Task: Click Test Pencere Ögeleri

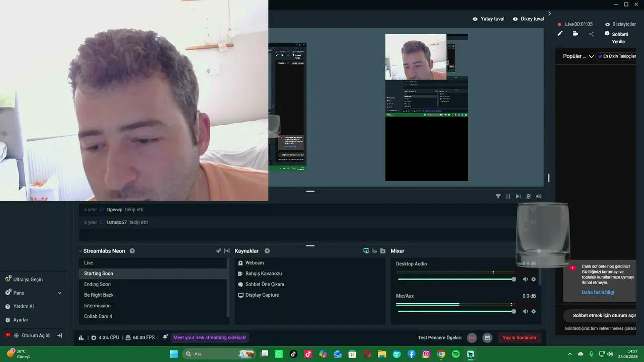Action: click(x=440, y=338)
